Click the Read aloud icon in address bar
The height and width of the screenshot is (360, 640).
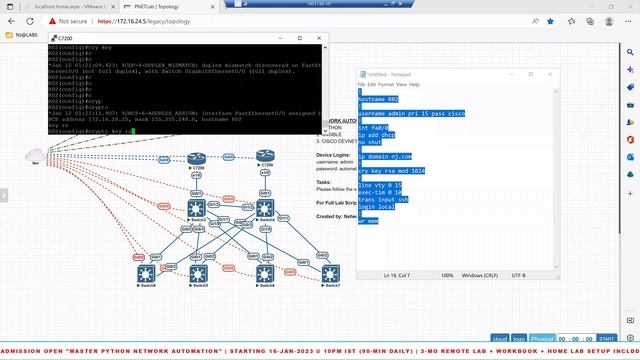(x=535, y=21)
